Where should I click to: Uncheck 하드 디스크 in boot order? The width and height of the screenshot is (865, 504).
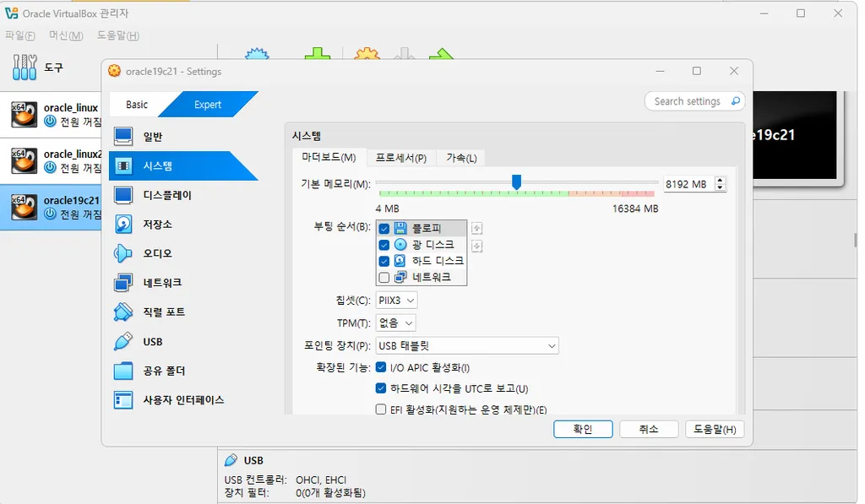[384, 261]
